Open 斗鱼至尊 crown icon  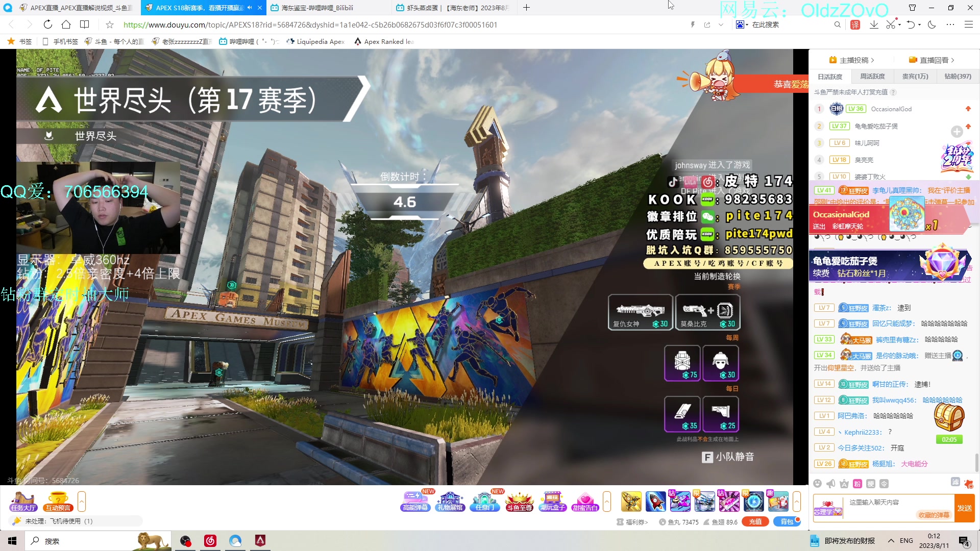[519, 502]
